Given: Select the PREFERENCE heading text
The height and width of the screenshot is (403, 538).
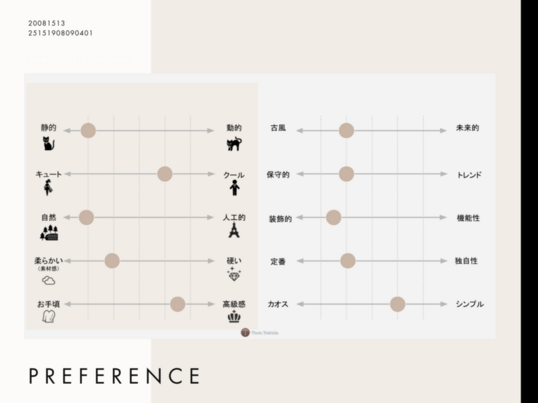Looking at the screenshot, I should [x=115, y=376].
